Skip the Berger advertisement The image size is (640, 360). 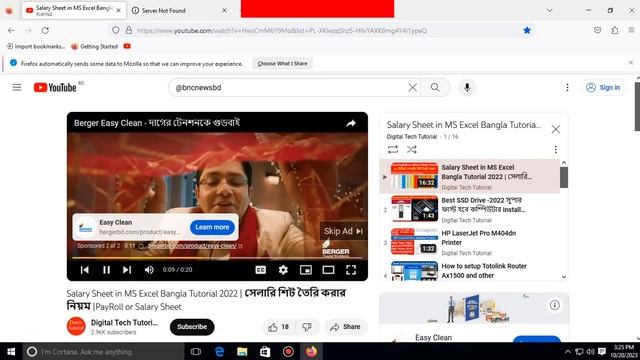coord(343,231)
